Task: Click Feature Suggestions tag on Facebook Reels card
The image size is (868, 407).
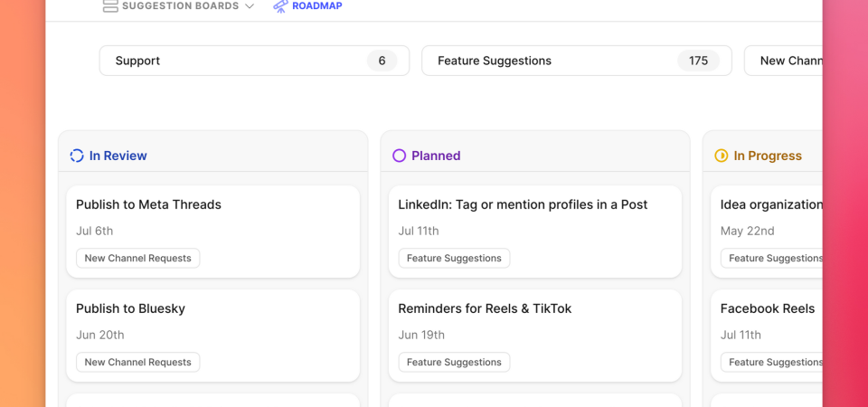Action: (771, 362)
